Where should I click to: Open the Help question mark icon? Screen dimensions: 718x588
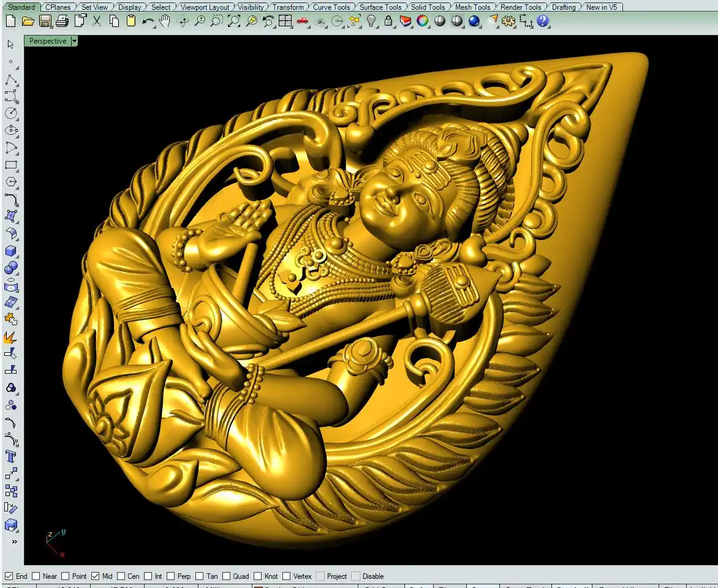tap(543, 21)
